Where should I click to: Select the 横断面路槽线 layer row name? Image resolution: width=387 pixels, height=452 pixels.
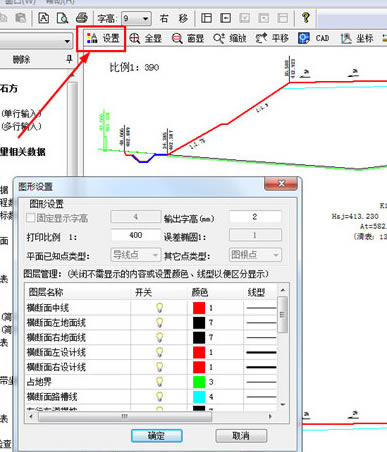(52, 397)
